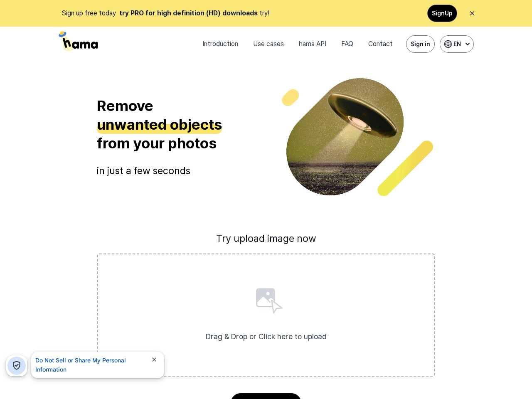Open the Introduction menu item

[x=220, y=44]
